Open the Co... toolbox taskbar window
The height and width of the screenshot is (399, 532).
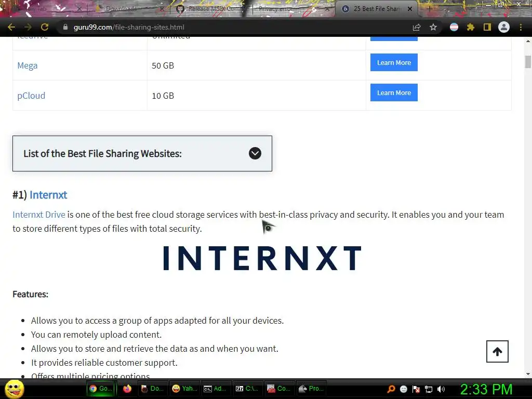[279, 389]
